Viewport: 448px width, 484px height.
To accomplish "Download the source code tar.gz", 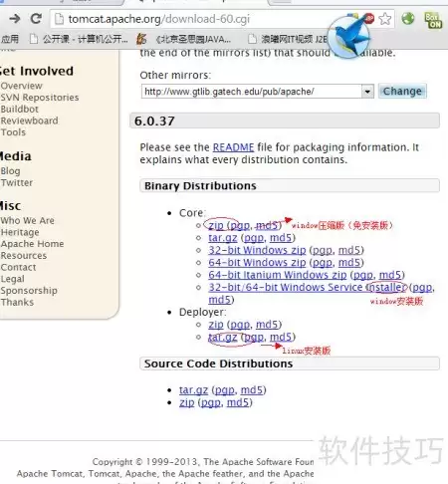I will 193,389.
